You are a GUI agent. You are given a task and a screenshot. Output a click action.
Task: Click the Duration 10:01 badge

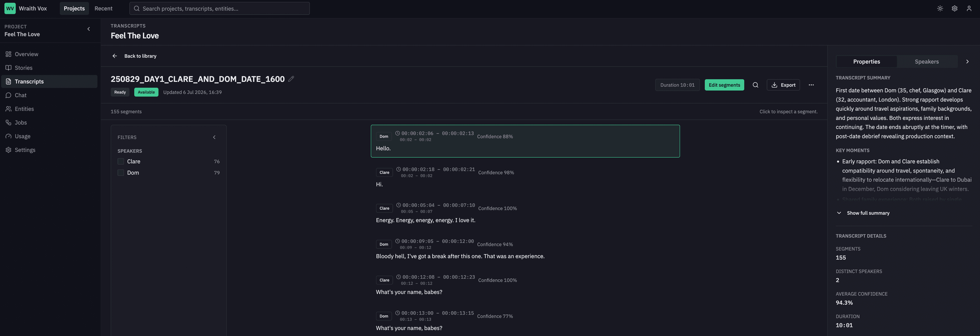point(677,85)
